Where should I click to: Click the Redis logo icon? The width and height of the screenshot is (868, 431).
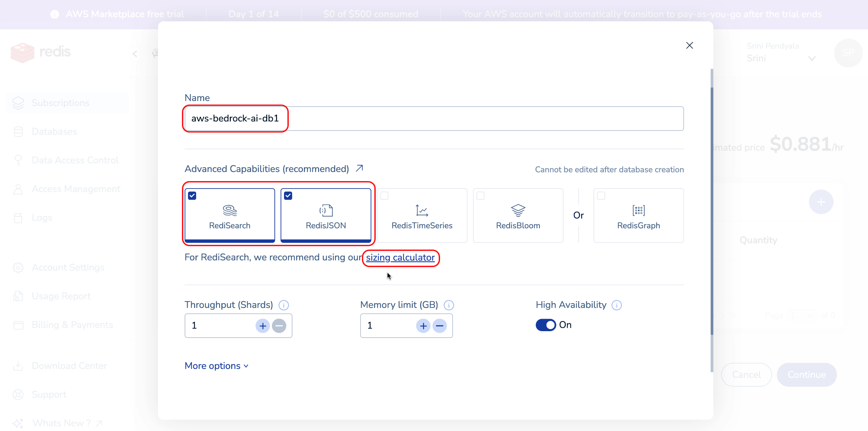click(x=22, y=53)
